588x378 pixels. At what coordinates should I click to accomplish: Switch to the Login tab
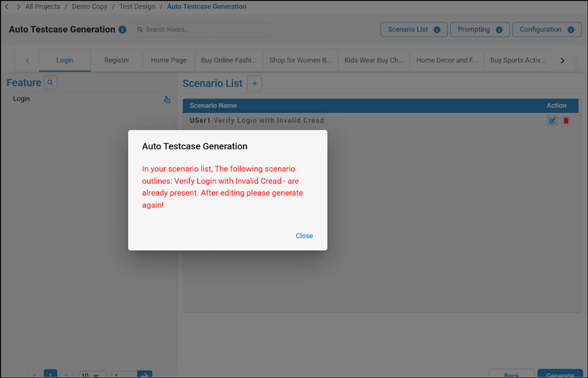pos(65,60)
